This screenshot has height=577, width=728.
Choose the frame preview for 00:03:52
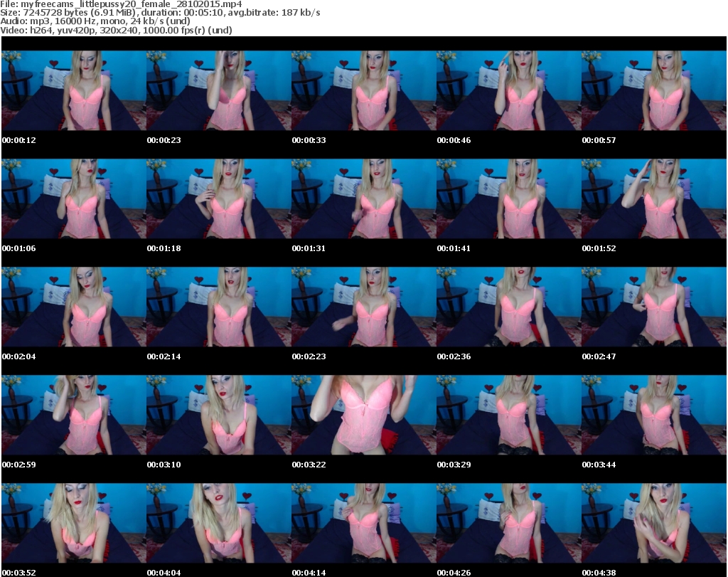point(74,523)
